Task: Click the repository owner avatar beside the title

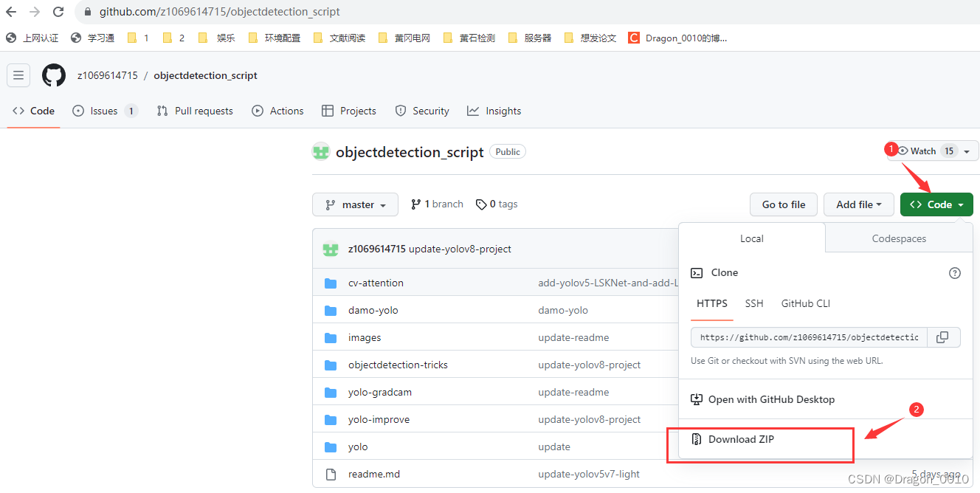Action: (x=320, y=152)
